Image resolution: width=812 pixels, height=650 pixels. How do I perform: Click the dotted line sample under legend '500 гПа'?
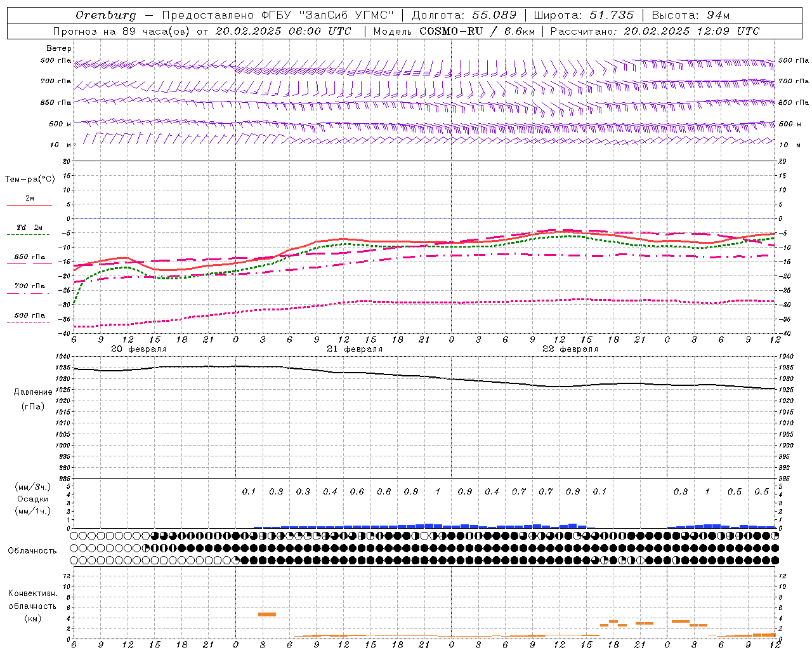28,323
